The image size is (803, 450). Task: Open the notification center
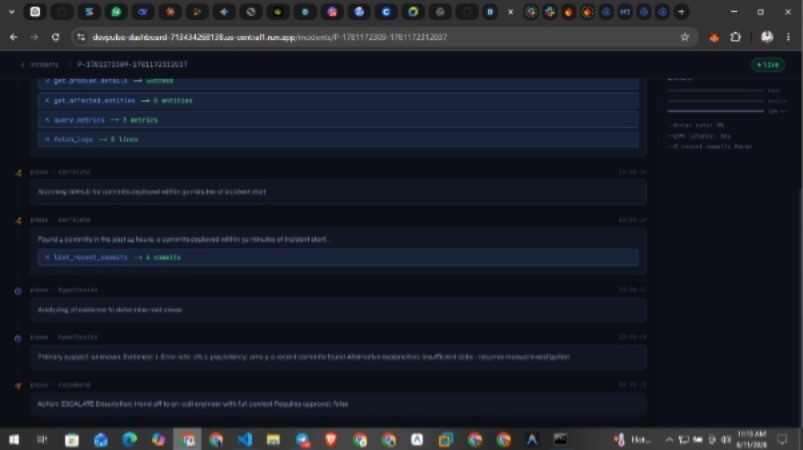point(782,439)
